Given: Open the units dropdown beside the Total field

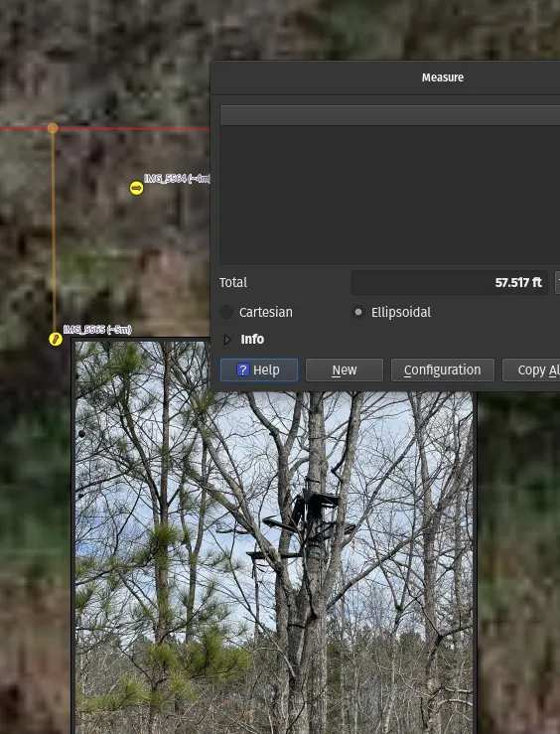Looking at the screenshot, I should (558, 283).
